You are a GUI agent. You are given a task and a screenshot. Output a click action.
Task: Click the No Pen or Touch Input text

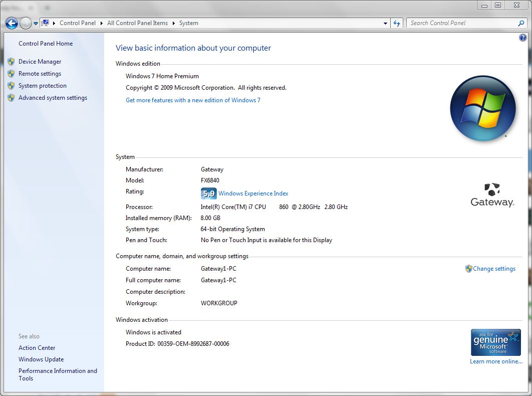[x=267, y=240]
